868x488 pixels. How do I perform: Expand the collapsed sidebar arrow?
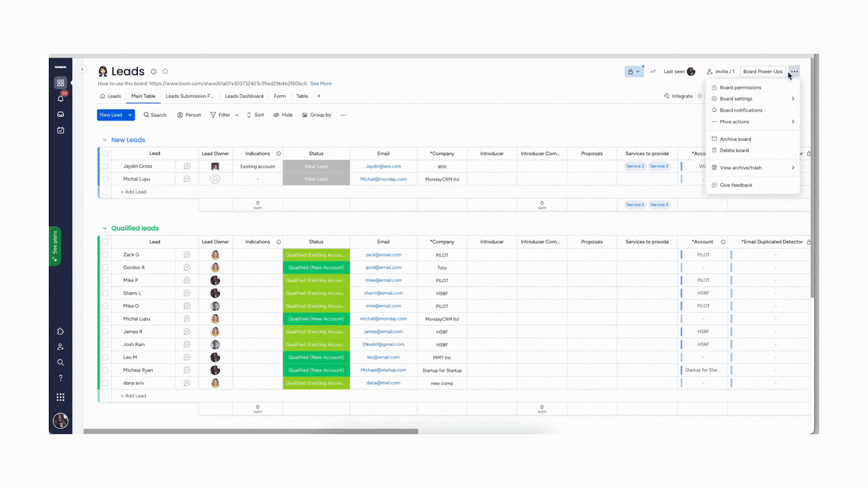click(x=82, y=69)
